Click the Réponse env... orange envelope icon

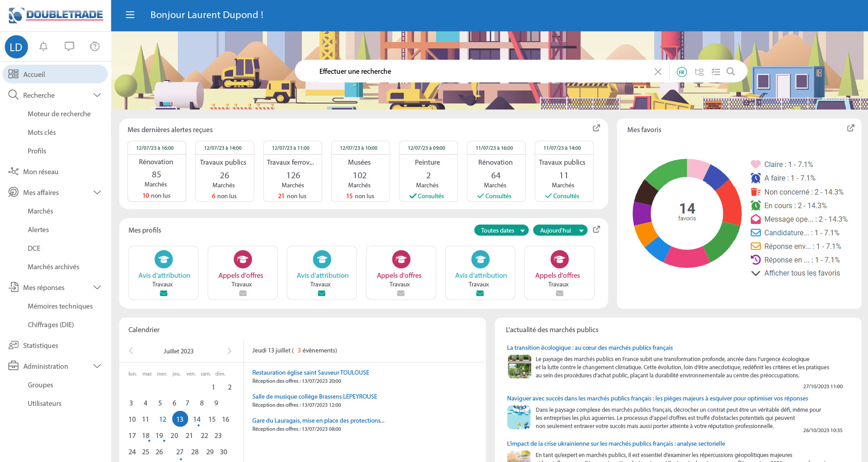click(x=756, y=246)
